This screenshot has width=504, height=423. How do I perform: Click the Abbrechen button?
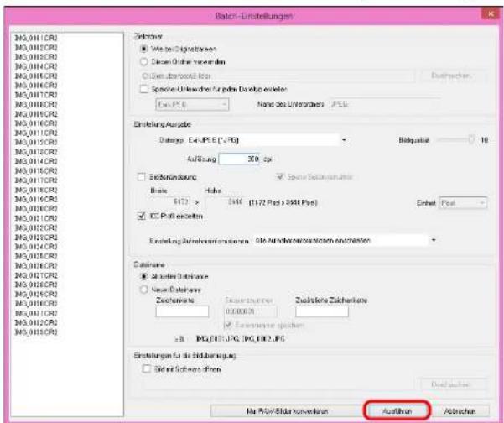coord(460,410)
